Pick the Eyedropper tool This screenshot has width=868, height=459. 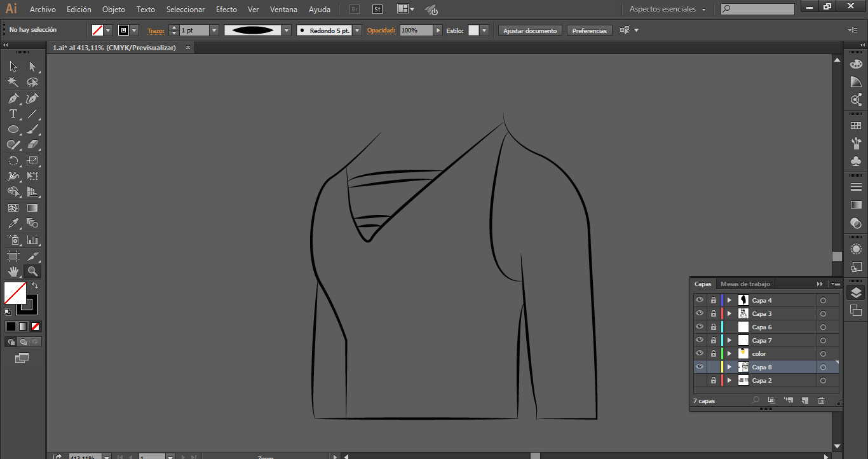click(13, 223)
